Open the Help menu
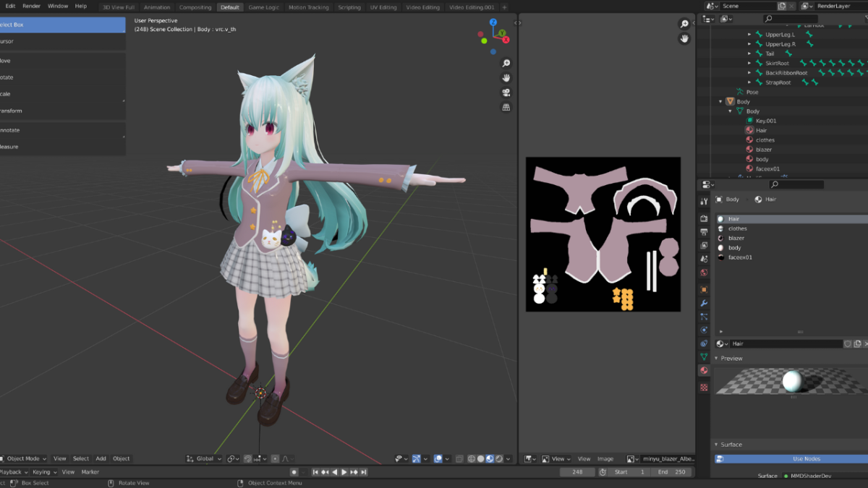Viewport: 868px width, 488px height. (x=81, y=6)
